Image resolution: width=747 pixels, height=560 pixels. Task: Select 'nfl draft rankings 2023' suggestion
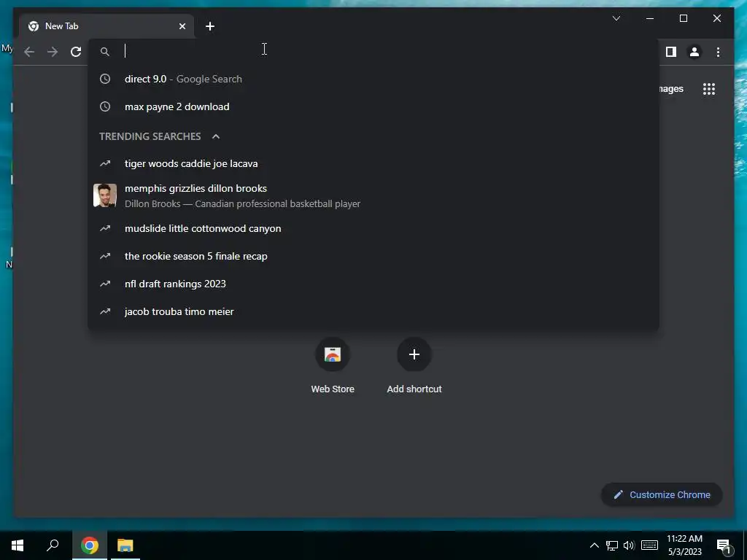(373, 284)
